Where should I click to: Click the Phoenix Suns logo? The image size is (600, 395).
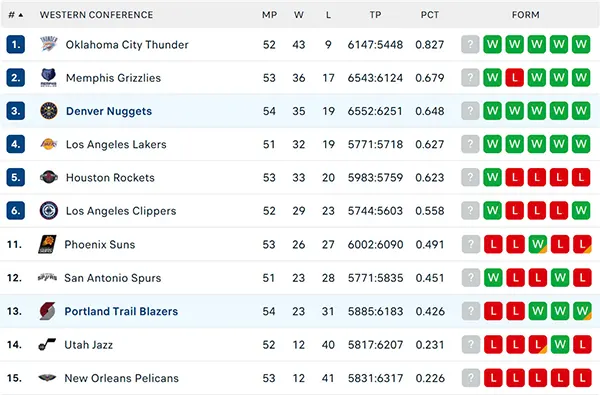click(x=47, y=244)
